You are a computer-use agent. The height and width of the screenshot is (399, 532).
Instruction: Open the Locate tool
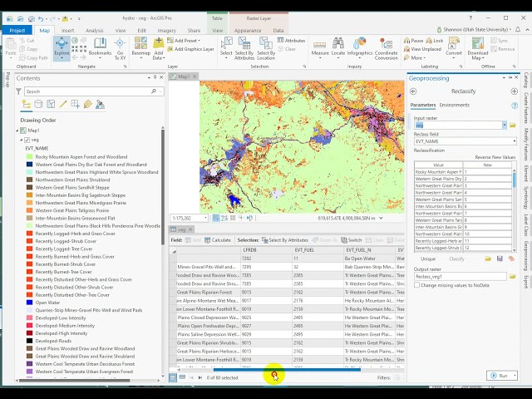[x=338, y=47]
